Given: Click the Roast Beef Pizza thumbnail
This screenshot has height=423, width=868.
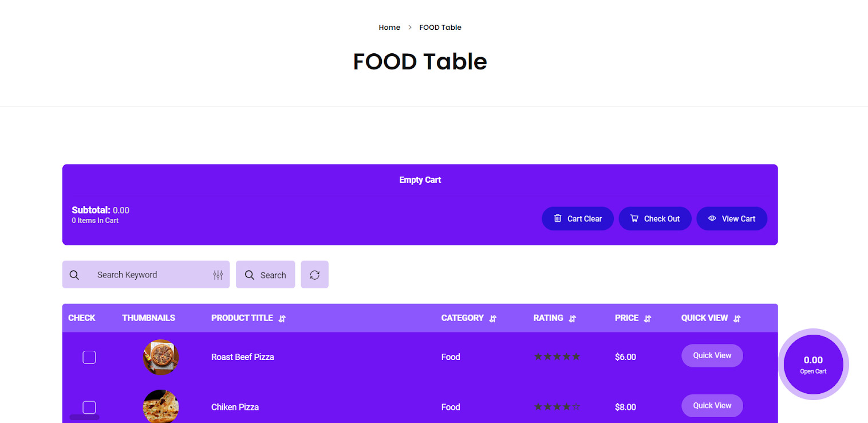Looking at the screenshot, I should point(161,357).
